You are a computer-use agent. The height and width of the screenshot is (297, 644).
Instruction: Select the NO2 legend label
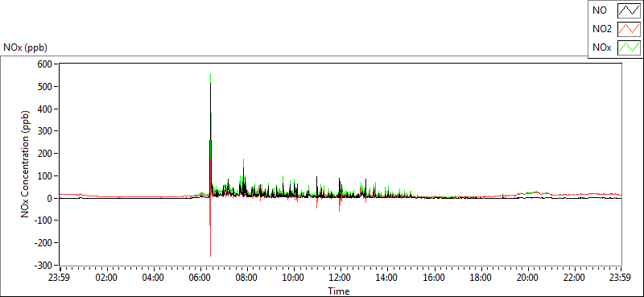(x=601, y=30)
